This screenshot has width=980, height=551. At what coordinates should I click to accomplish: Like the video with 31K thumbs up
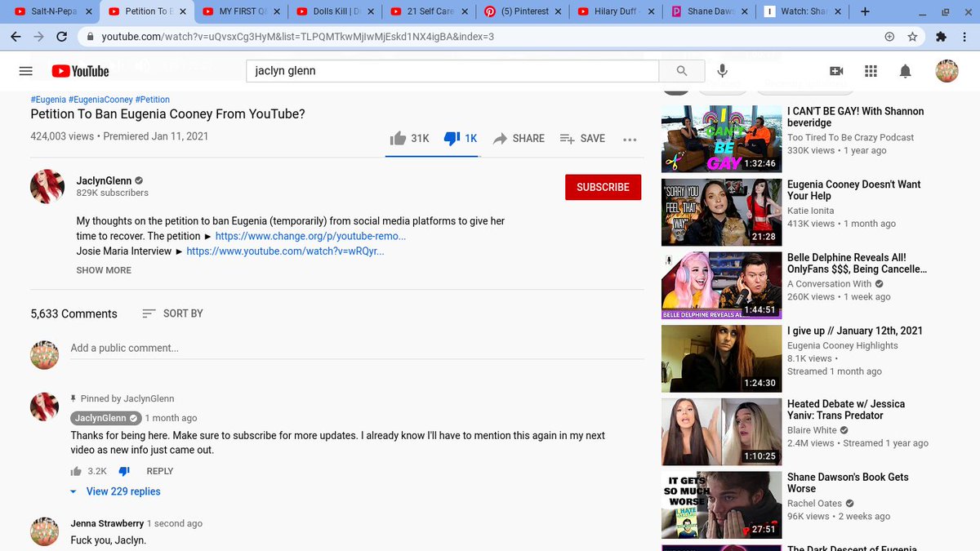(x=409, y=139)
